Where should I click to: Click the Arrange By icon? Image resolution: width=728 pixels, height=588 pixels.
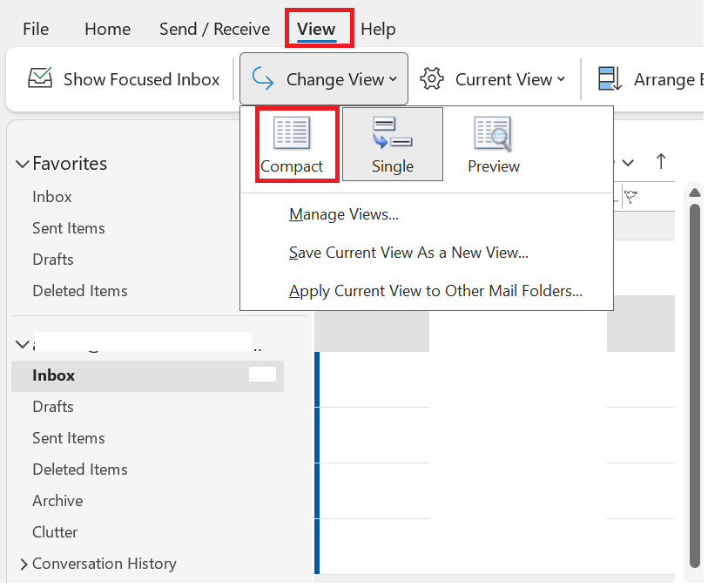pos(610,78)
